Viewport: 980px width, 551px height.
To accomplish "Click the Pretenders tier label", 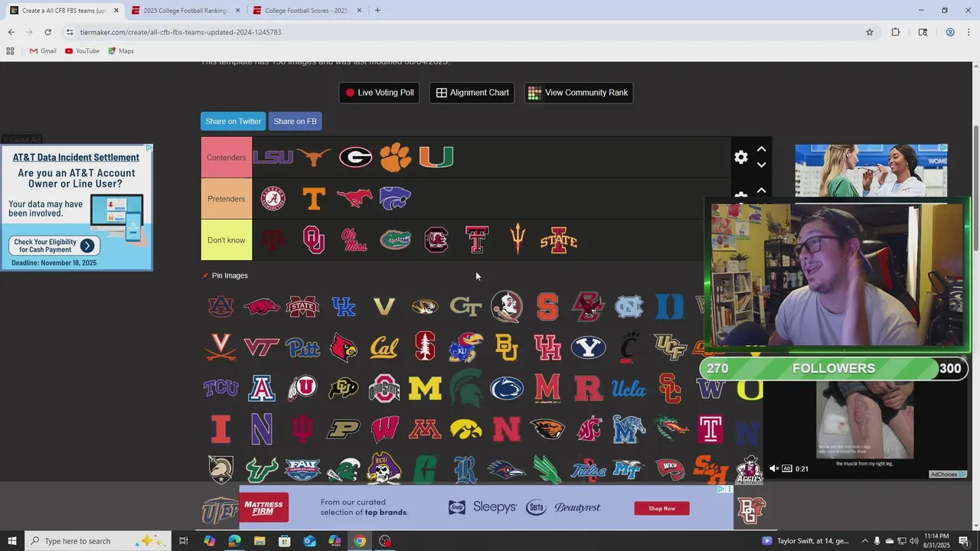I will tap(227, 199).
